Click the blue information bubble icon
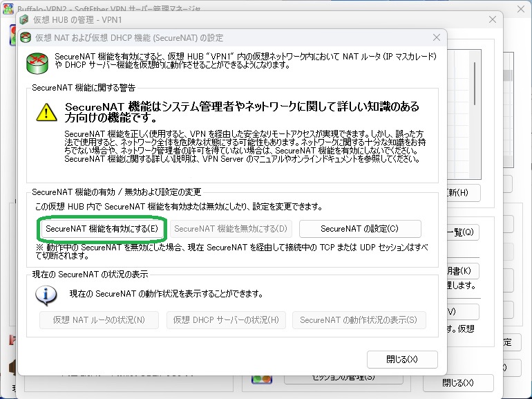This screenshot has width=532, height=399. tap(46, 295)
